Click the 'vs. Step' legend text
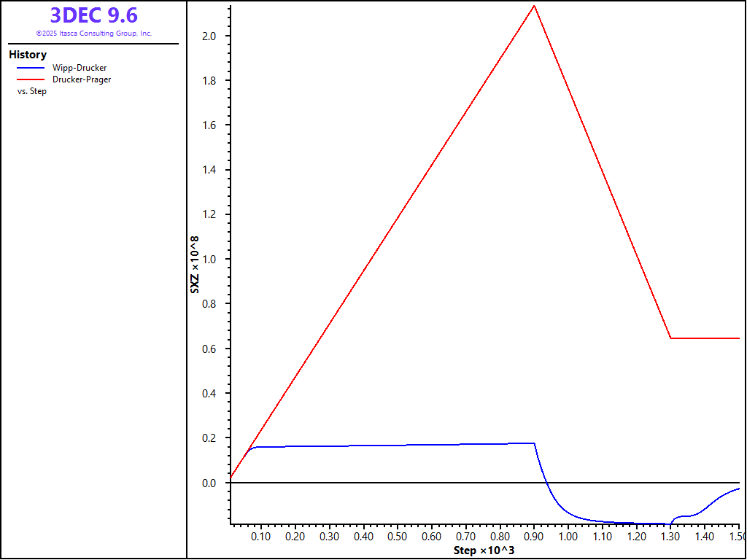 [x=32, y=91]
